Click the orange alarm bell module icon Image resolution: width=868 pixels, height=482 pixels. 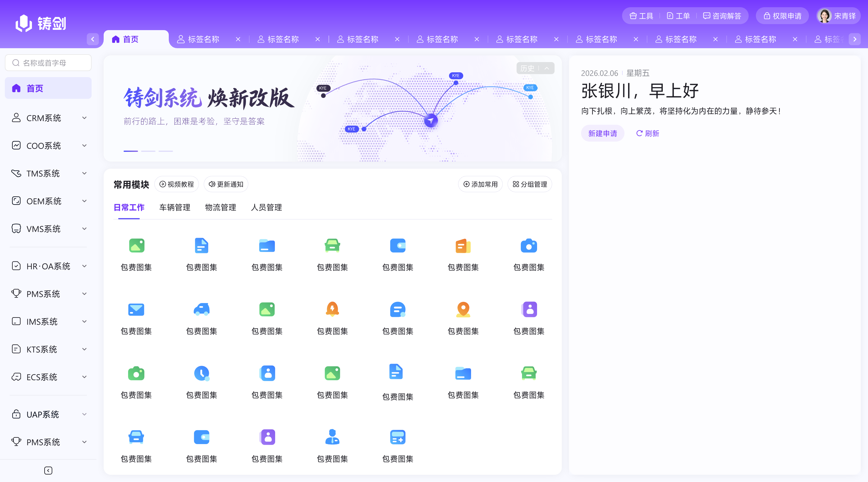tap(332, 309)
